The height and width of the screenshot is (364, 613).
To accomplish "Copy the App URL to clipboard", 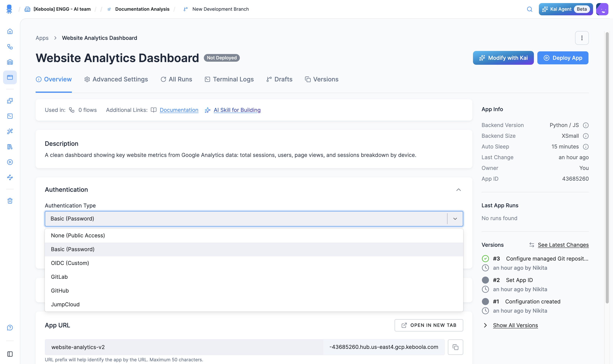I will [455, 347].
